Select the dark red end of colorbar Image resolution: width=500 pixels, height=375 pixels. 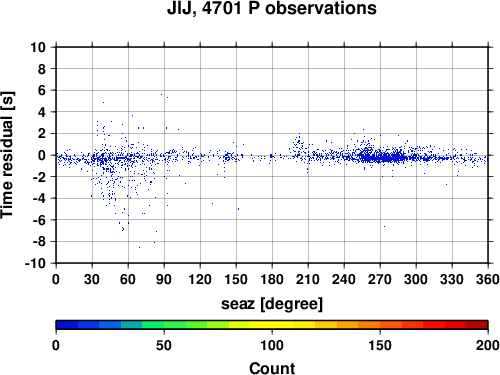tap(477, 325)
